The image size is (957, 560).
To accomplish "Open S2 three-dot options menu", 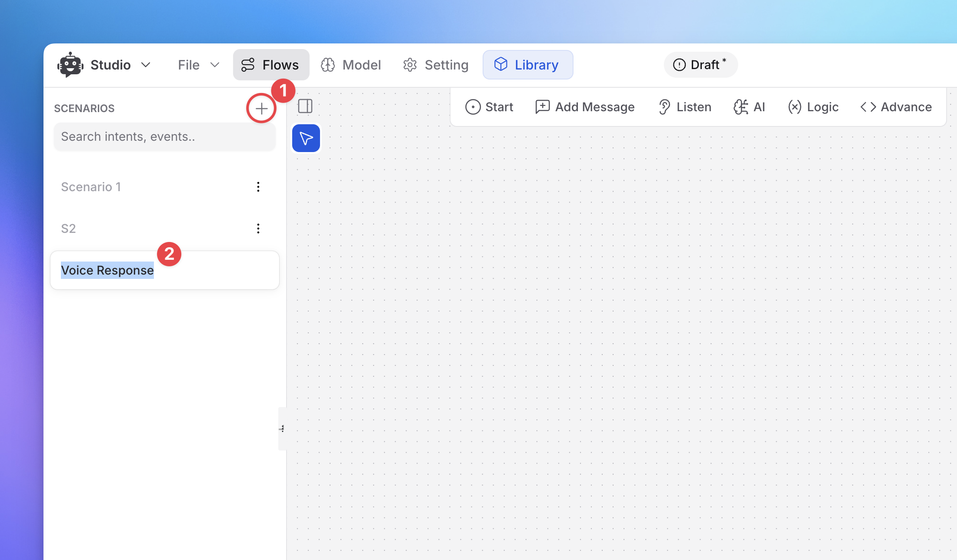I will click(x=258, y=229).
